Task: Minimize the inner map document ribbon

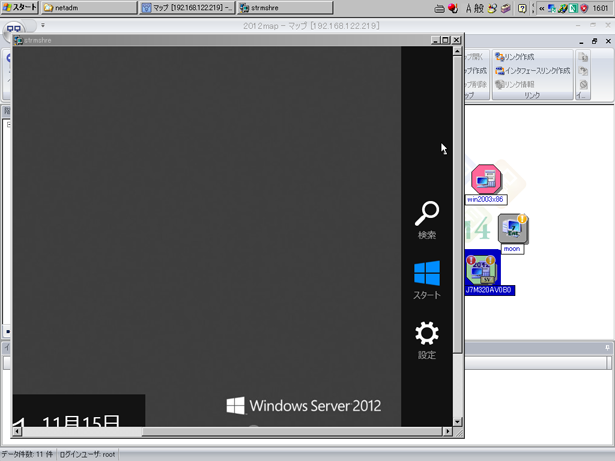Action: [x=581, y=41]
